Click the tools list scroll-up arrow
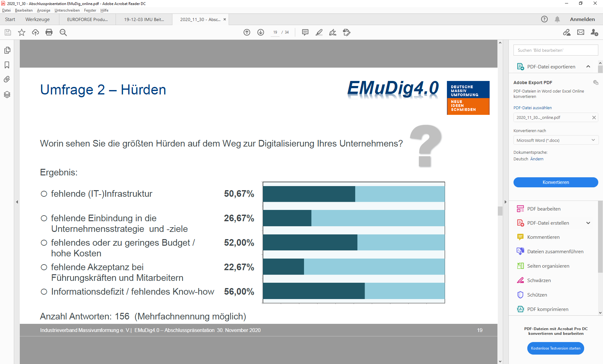Image resolution: width=603 pixels, height=364 pixels. 600,63
